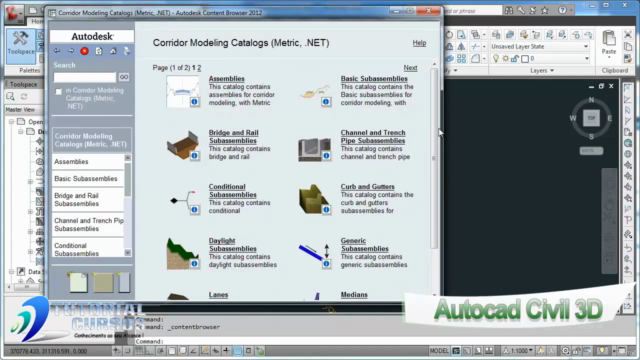Click the Toolspace refresh icon
Image resolution: width=640 pixels, height=360 pixels.
24,97
